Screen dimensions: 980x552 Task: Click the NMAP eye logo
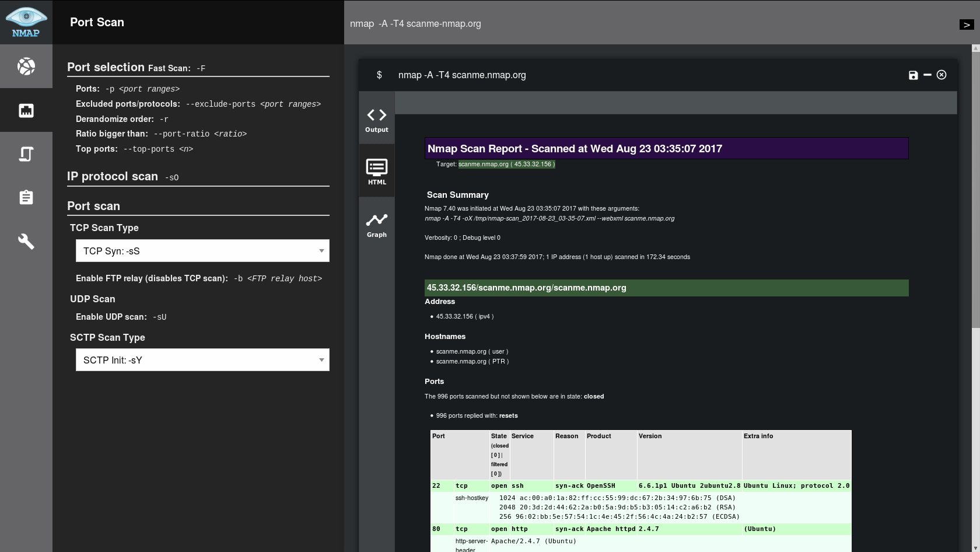click(26, 22)
